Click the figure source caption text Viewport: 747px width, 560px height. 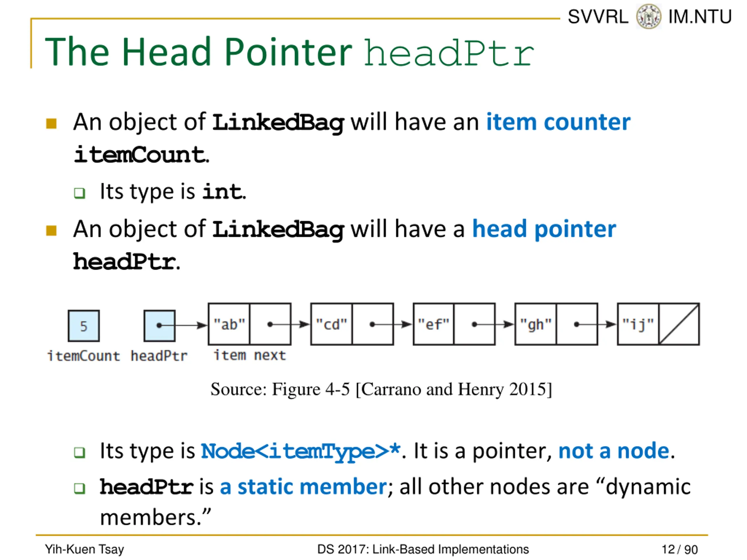381,389
